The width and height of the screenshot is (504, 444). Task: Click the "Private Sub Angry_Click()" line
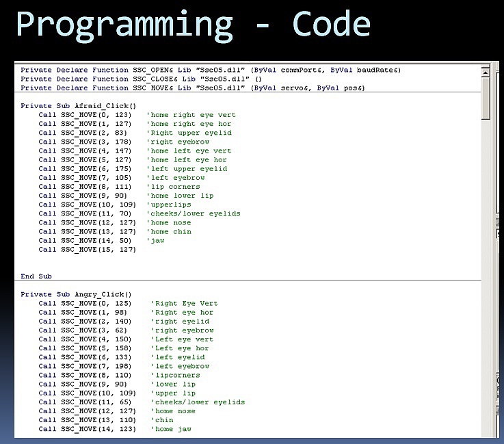pos(76,294)
